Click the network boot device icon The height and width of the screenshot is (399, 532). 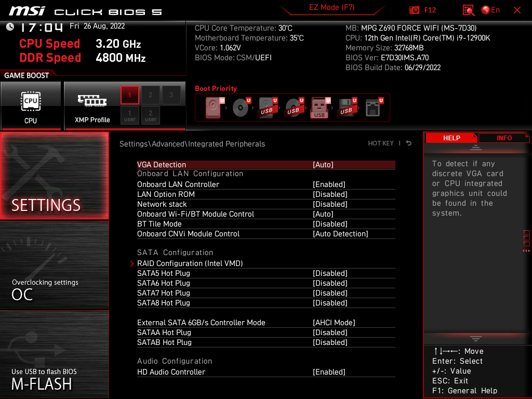pyautogui.click(x=374, y=108)
